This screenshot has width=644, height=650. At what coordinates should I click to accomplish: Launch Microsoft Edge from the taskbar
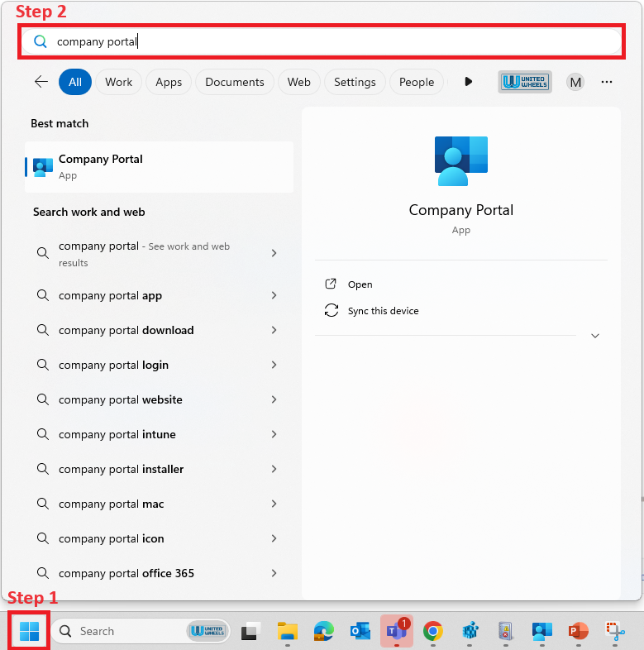click(324, 631)
